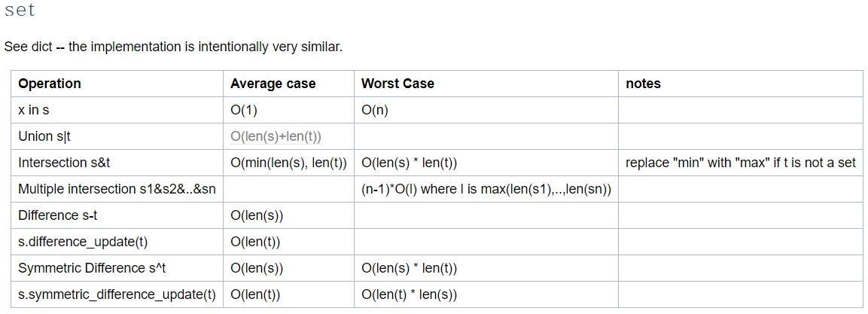Click the notes column header
The width and height of the screenshot is (868, 314).
(x=643, y=84)
